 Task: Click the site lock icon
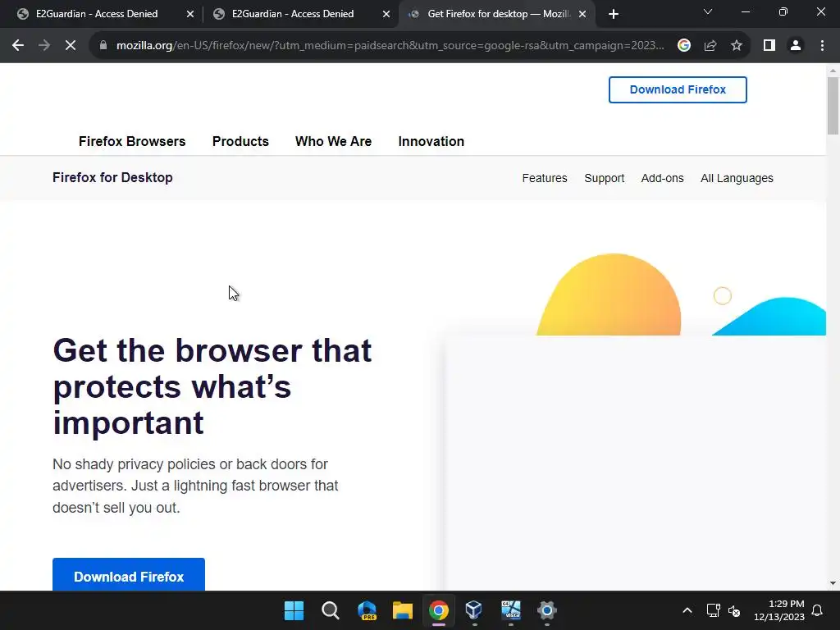tap(103, 46)
